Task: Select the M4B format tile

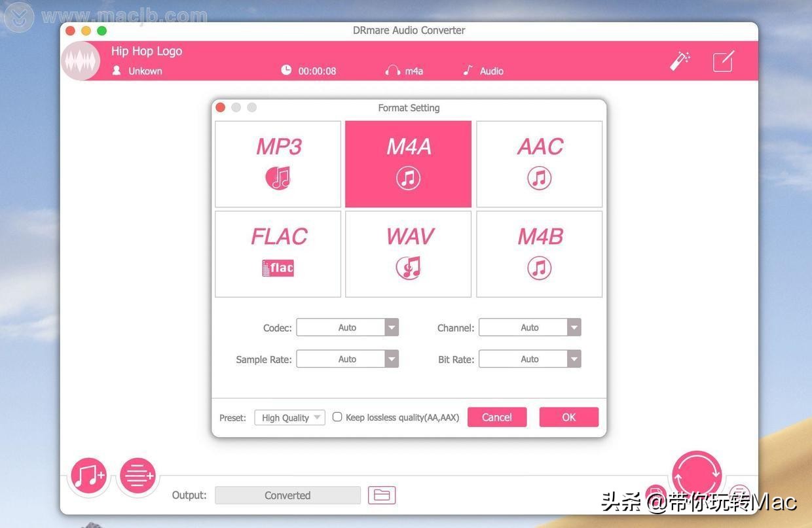Action: click(538, 253)
